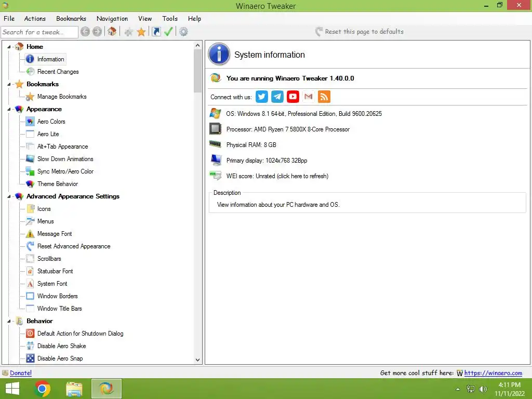Select Recent Changes in the tree

coord(58,72)
